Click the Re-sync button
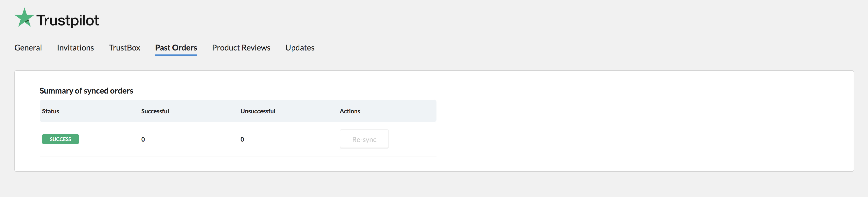The width and height of the screenshot is (868, 197). point(364,139)
